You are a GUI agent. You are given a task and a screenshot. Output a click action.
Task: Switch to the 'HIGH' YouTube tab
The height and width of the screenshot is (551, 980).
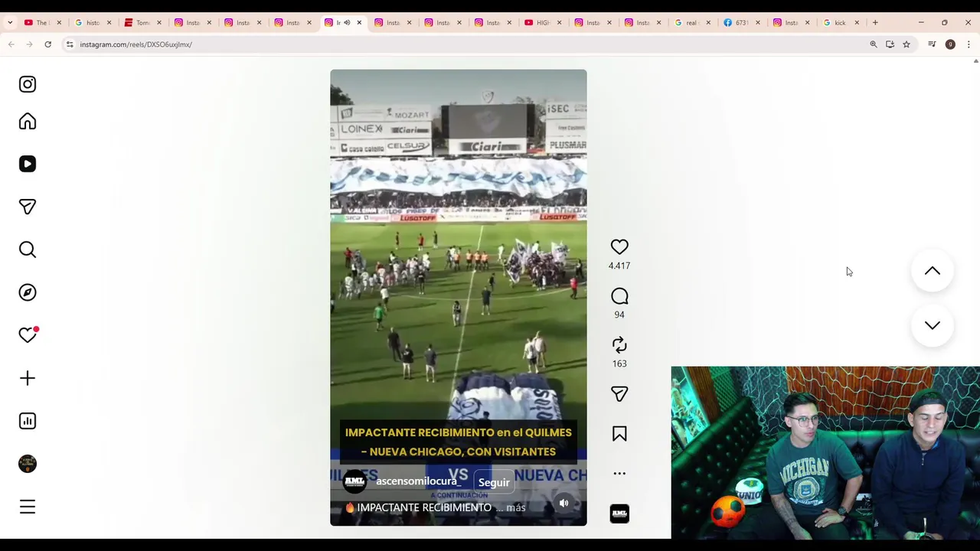[542, 23]
